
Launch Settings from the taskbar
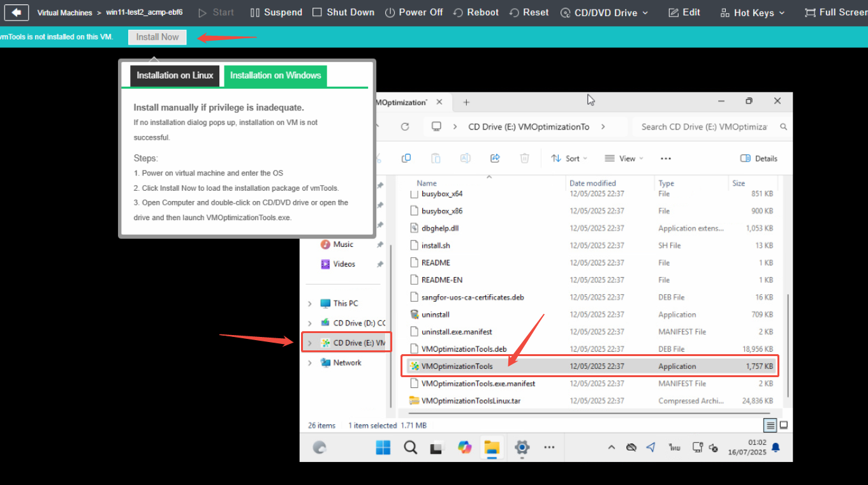pyautogui.click(x=521, y=447)
